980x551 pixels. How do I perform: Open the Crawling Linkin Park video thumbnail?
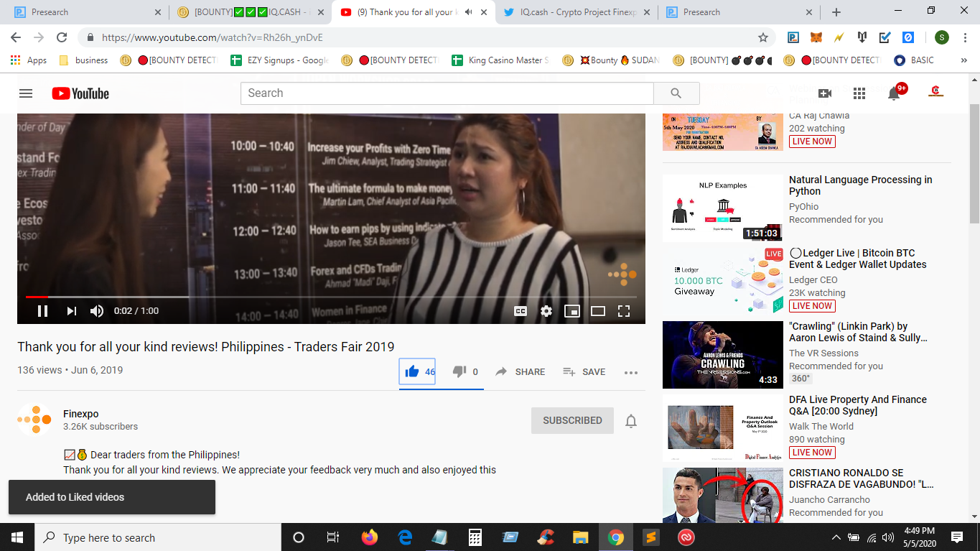[723, 355]
